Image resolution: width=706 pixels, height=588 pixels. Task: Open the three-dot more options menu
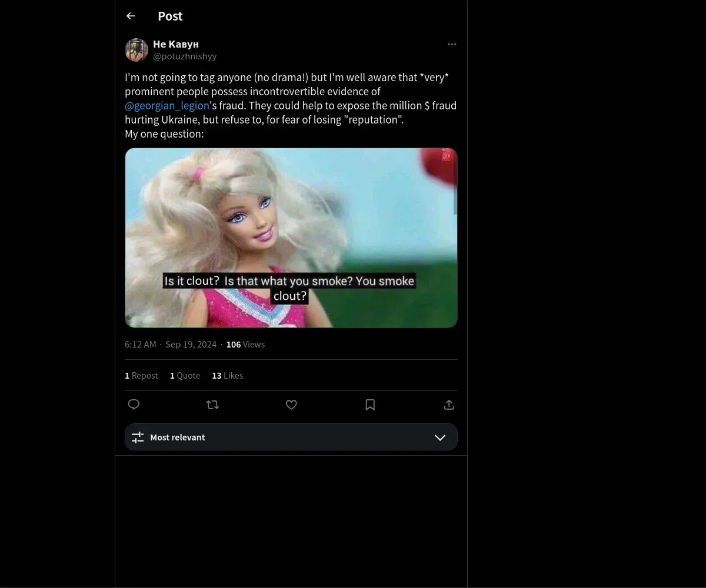452,44
